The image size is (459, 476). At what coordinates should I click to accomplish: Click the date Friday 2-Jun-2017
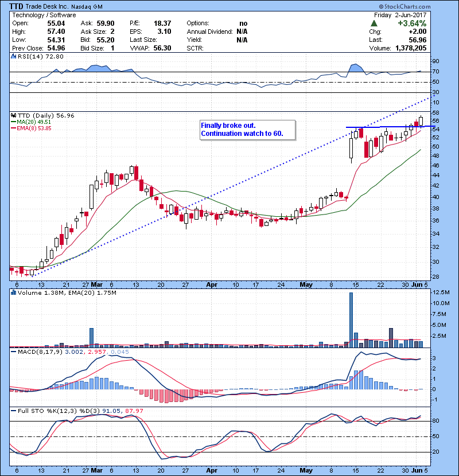[x=400, y=15]
